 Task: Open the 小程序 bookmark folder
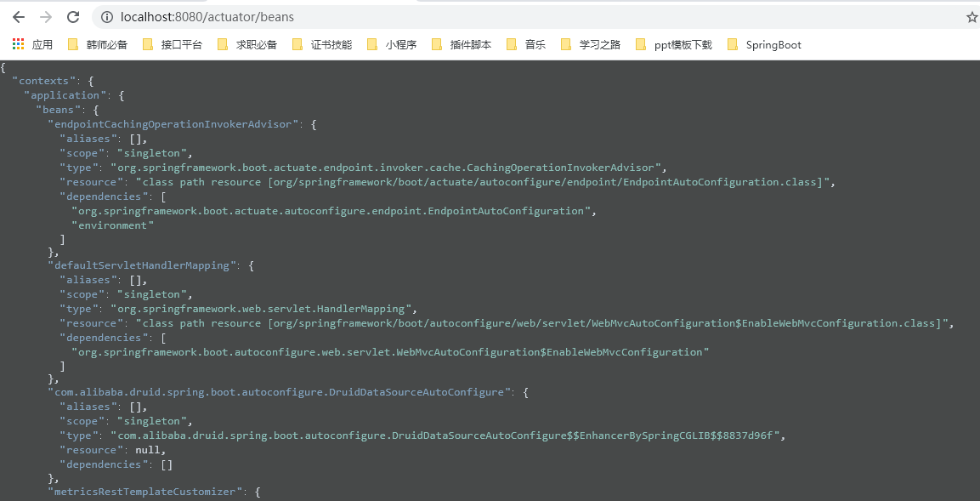coord(392,44)
